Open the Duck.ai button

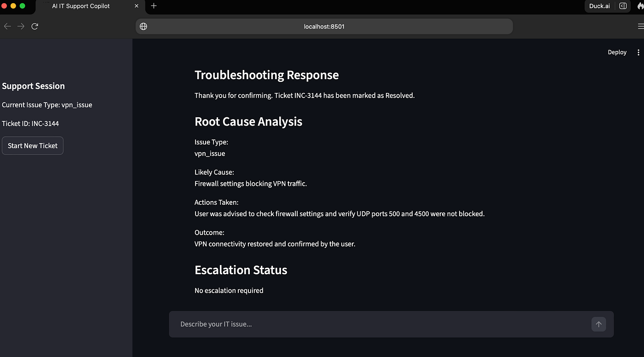point(599,6)
